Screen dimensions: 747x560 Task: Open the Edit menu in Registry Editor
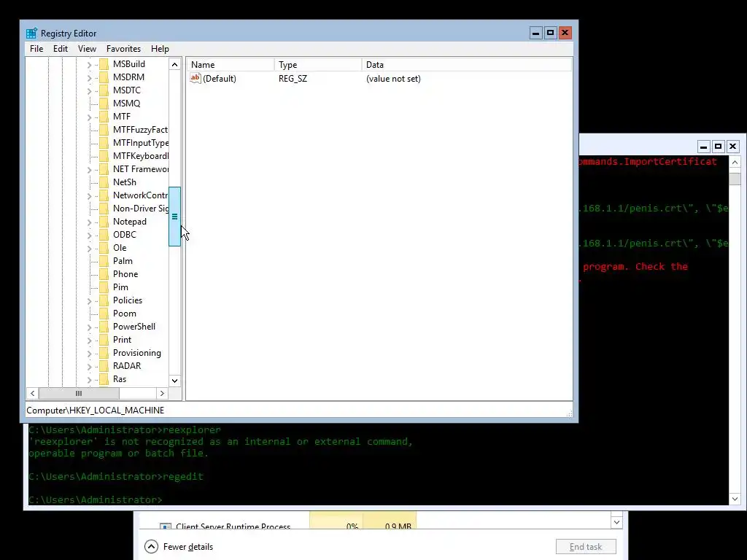click(60, 49)
